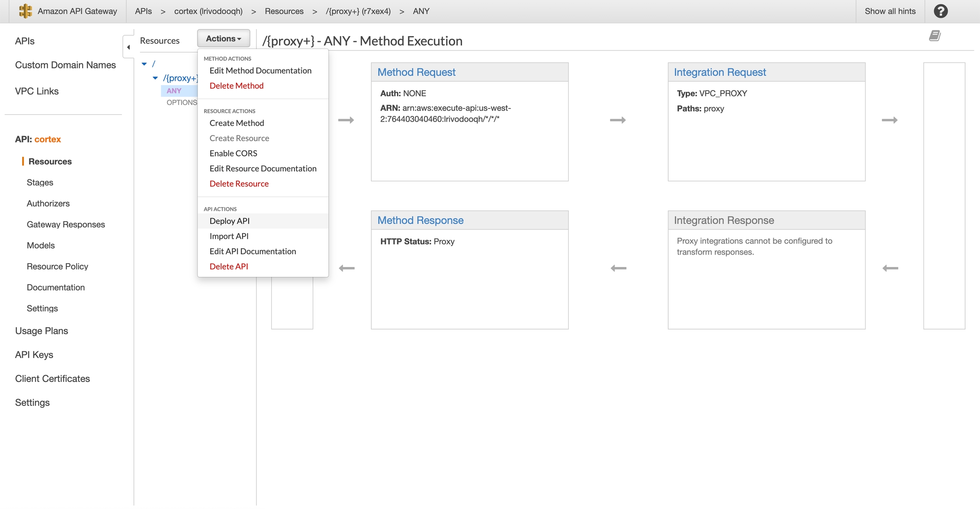Open the help question mark icon
980x509 pixels.
(940, 11)
